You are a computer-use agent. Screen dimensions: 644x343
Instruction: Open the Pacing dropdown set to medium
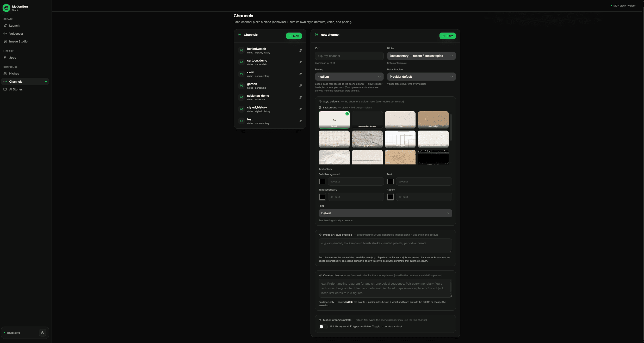coord(349,77)
